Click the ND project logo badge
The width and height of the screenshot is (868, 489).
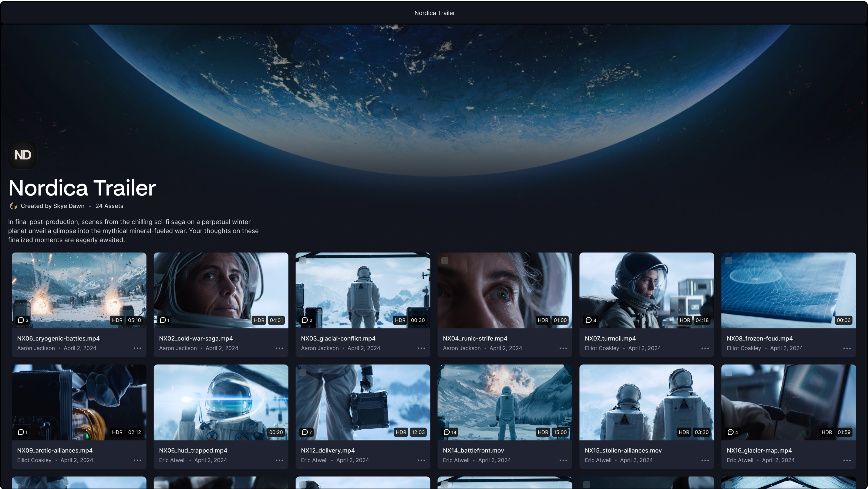tap(23, 155)
